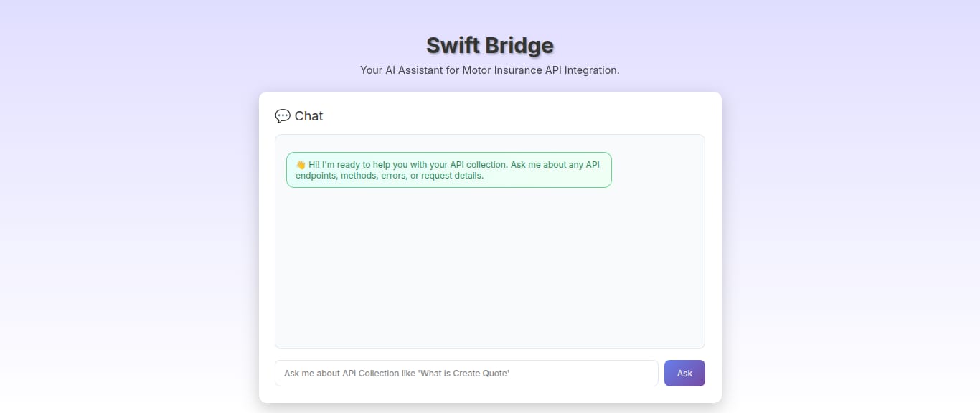Focus the 'Ask me about API Collection' input

click(x=466, y=373)
